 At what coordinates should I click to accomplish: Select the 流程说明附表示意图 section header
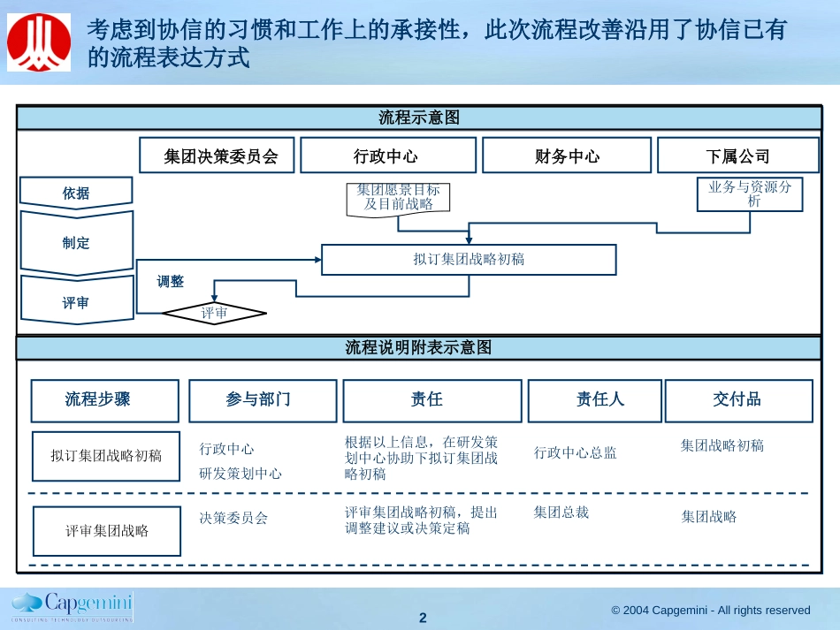pyautogui.click(x=418, y=348)
